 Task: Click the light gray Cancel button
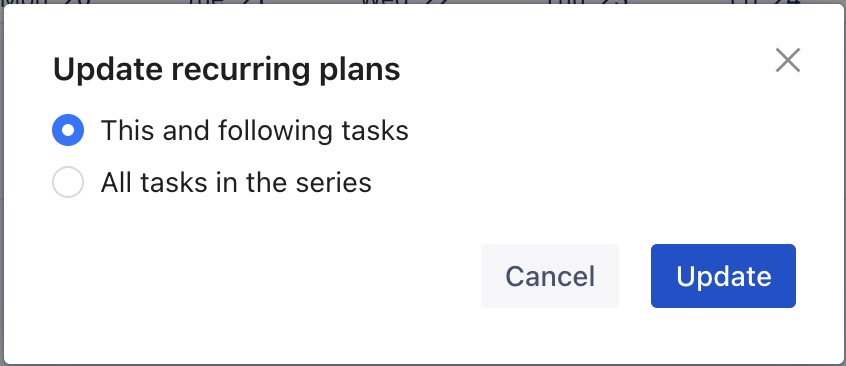(550, 276)
